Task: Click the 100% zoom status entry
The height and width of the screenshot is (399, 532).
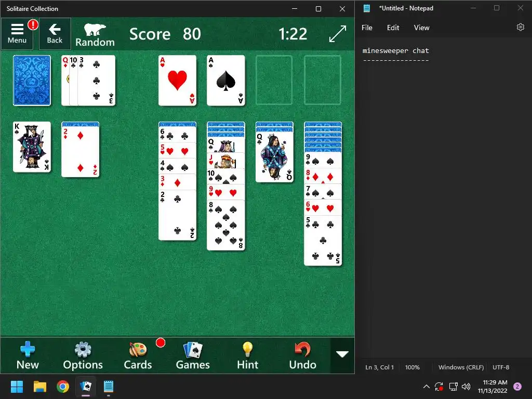Action: (x=412, y=367)
